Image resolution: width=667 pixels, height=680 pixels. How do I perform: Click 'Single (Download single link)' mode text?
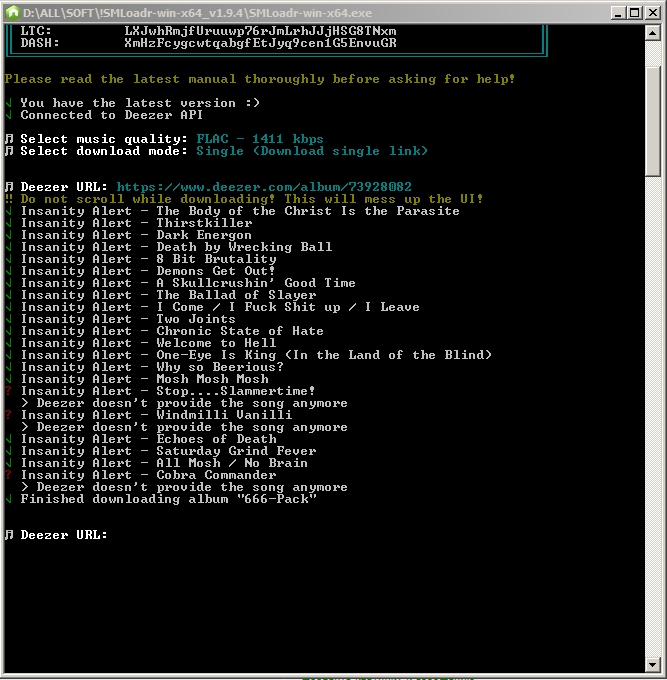click(x=312, y=151)
